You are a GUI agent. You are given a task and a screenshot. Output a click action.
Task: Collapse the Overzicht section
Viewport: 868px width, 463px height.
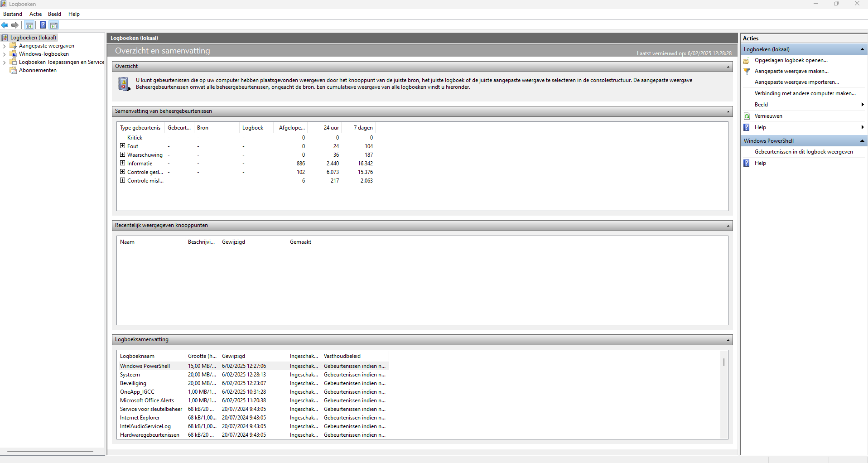(727, 66)
